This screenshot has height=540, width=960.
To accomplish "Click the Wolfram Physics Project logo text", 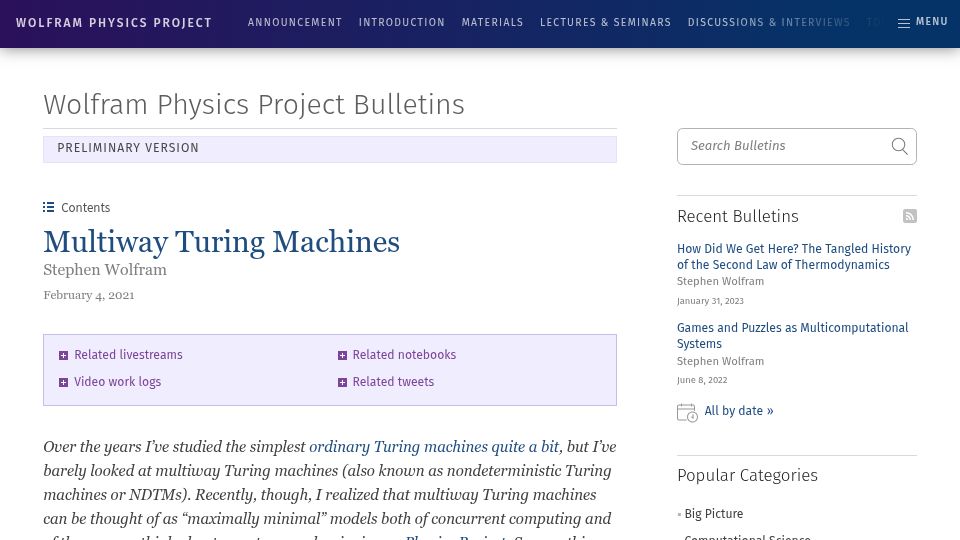I will click(x=114, y=23).
